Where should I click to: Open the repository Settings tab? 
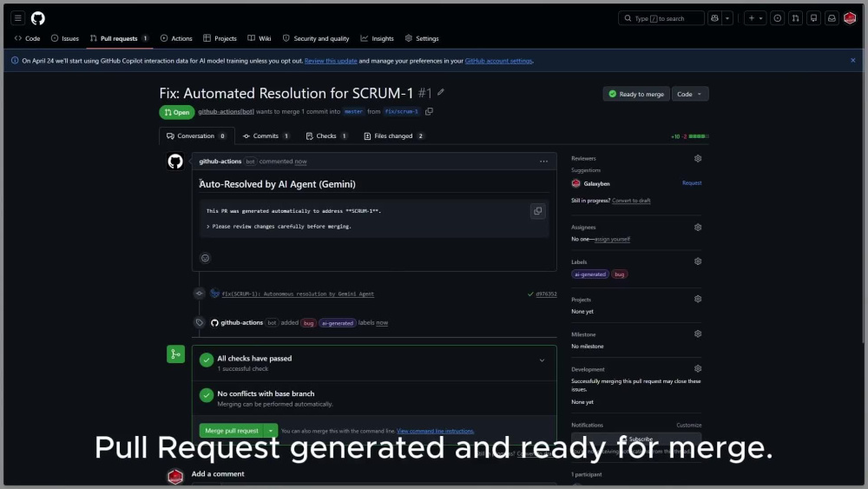tap(422, 38)
